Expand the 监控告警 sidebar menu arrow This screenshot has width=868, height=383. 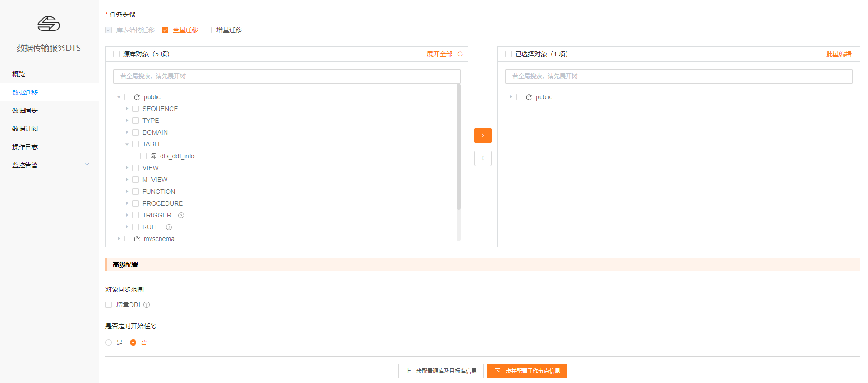coord(87,165)
